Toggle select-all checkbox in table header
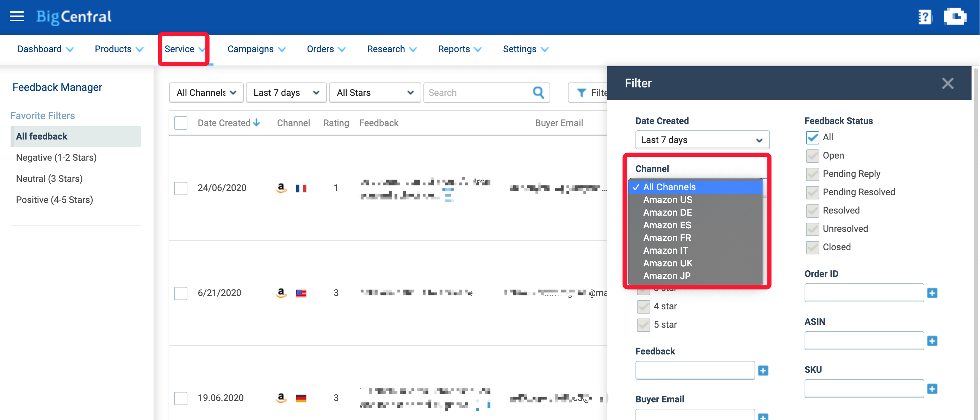This screenshot has height=420, width=980. point(181,123)
